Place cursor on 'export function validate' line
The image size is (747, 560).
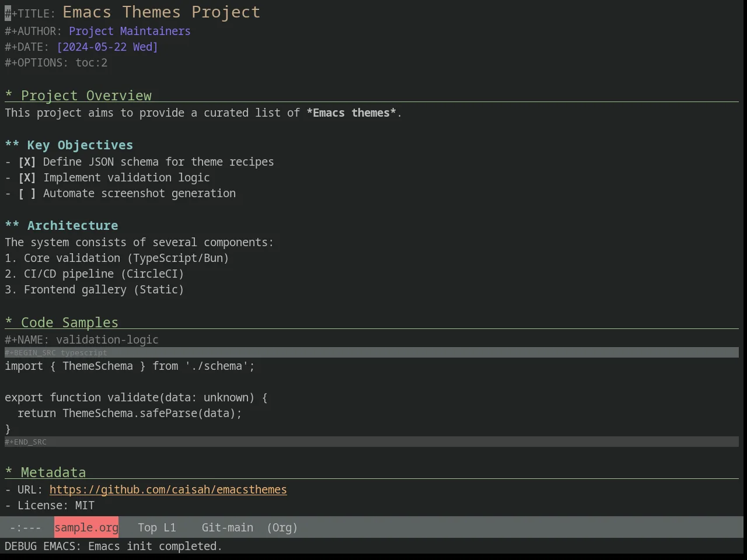click(136, 398)
